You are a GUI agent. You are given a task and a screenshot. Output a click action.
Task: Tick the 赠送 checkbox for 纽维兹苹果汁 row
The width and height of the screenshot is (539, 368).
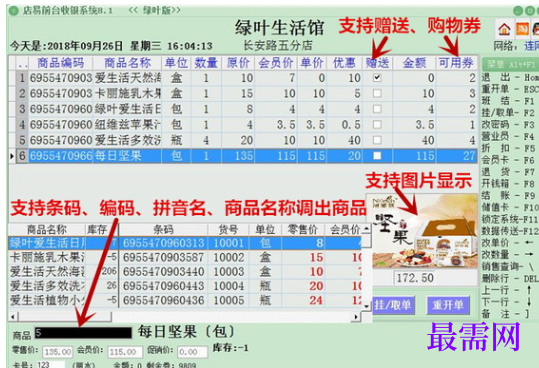(x=377, y=124)
